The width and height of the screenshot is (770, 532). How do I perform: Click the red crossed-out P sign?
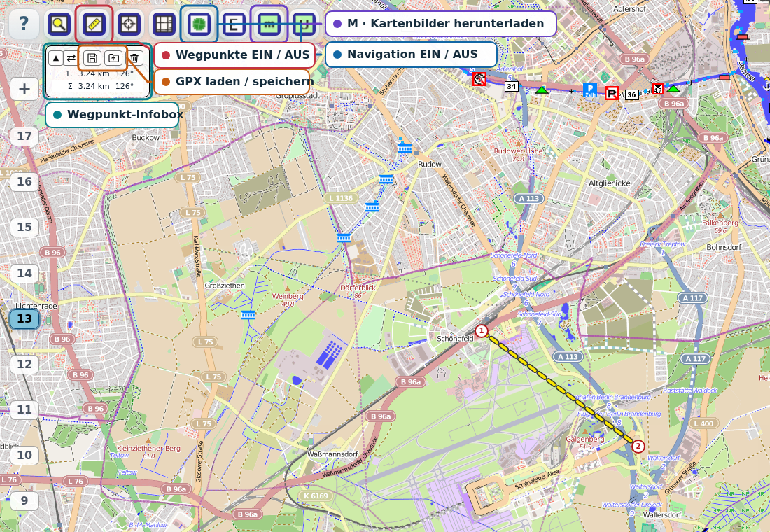611,93
